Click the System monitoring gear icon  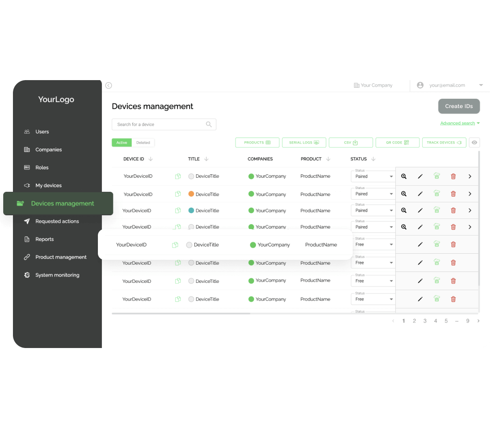[27, 275]
